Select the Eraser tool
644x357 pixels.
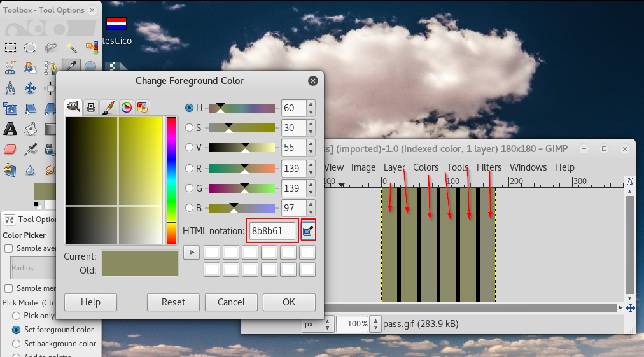(10, 150)
